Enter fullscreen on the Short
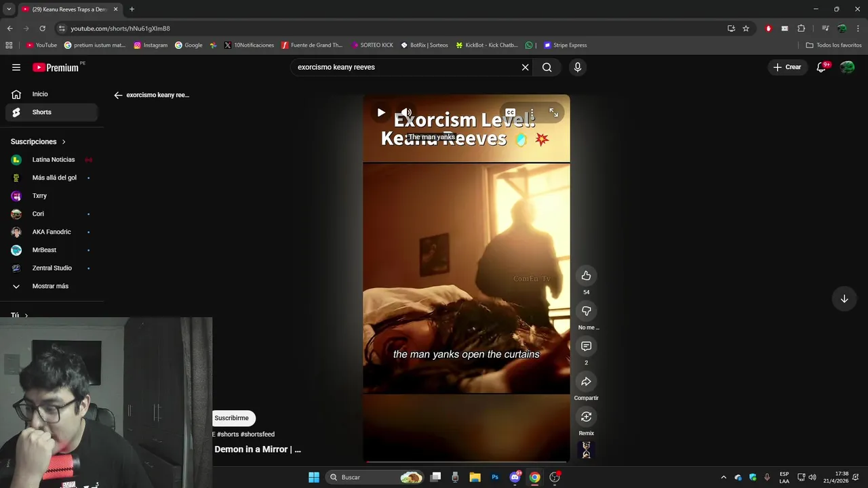The width and height of the screenshot is (868, 488). tap(554, 113)
